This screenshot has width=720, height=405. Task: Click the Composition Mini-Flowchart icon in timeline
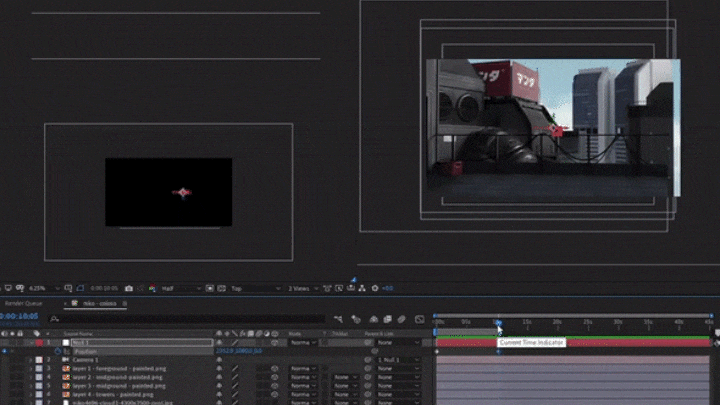tap(338, 319)
